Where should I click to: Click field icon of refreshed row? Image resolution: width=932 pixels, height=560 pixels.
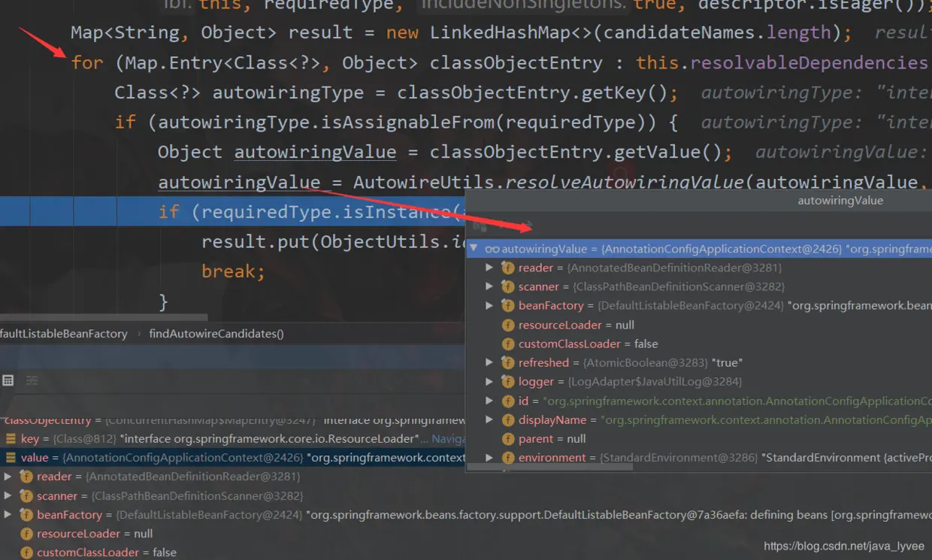pyautogui.click(x=508, y=362)
